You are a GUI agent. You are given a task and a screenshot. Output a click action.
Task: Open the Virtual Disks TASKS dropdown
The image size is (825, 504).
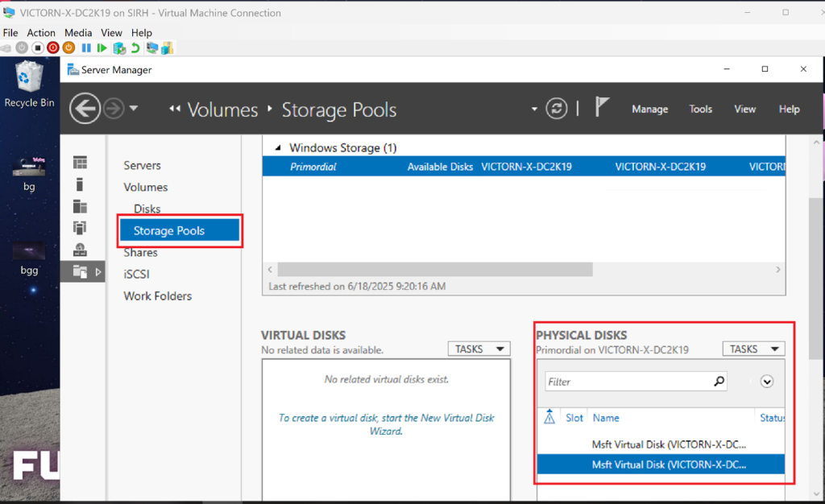[x=479, y=349]
